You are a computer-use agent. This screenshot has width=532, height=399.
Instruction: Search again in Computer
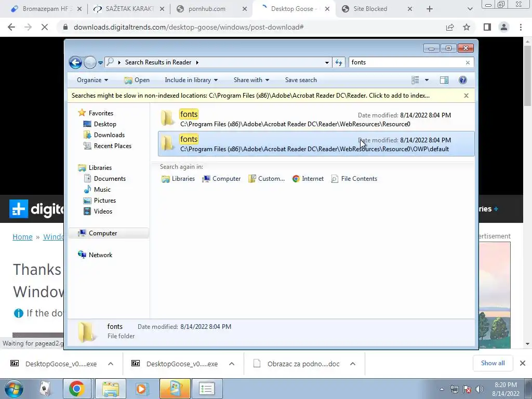[221, 179]
